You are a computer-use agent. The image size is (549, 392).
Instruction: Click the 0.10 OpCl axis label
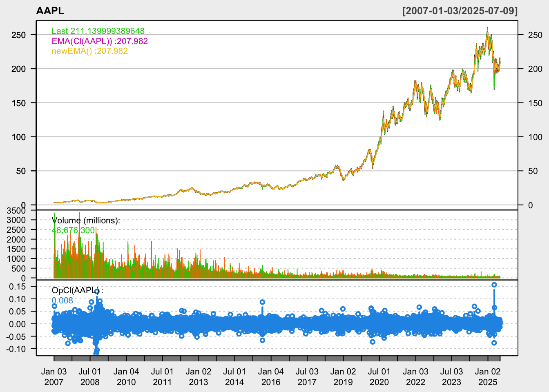pyautogui.click(x=17, y=299)
